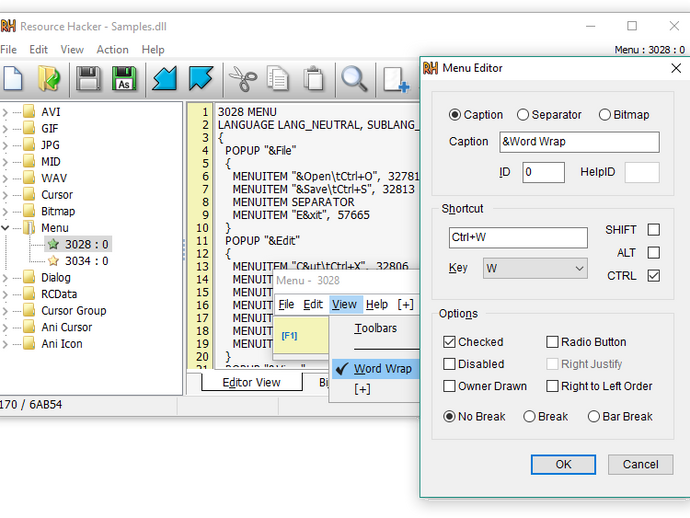Toggle the ALT checkbox

653,253
